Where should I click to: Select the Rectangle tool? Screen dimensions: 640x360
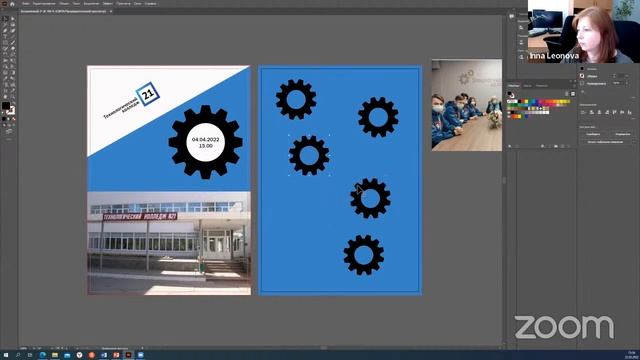tap(5, 42)
